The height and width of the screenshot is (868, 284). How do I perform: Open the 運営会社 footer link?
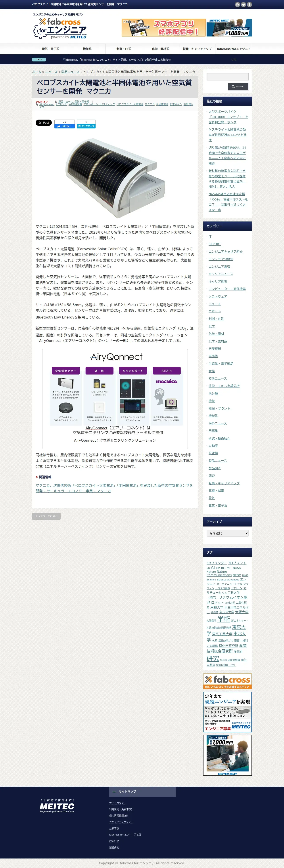coord(114,847)
